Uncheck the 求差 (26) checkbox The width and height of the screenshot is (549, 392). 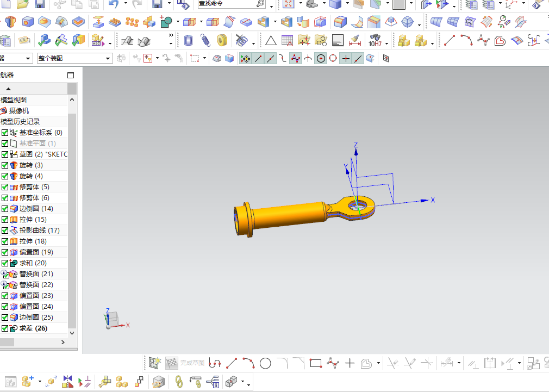5,328
